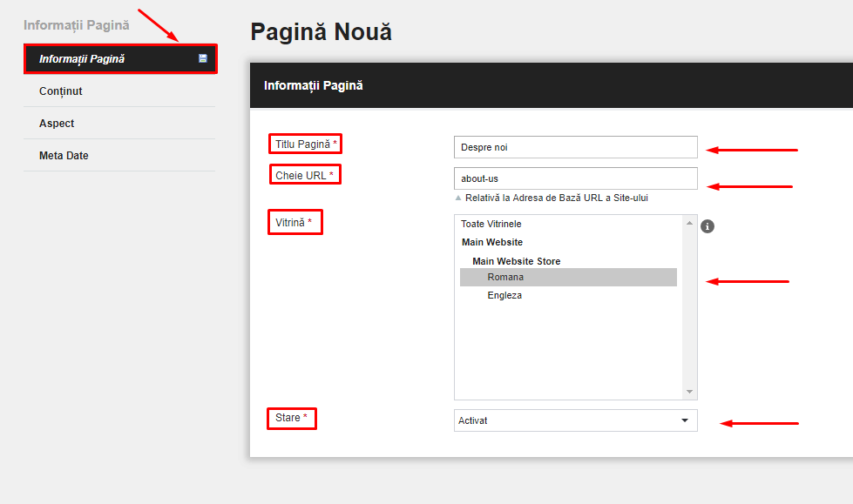
Task: Click the Pagină Nouă page heading
Action: tap(321, 32)
